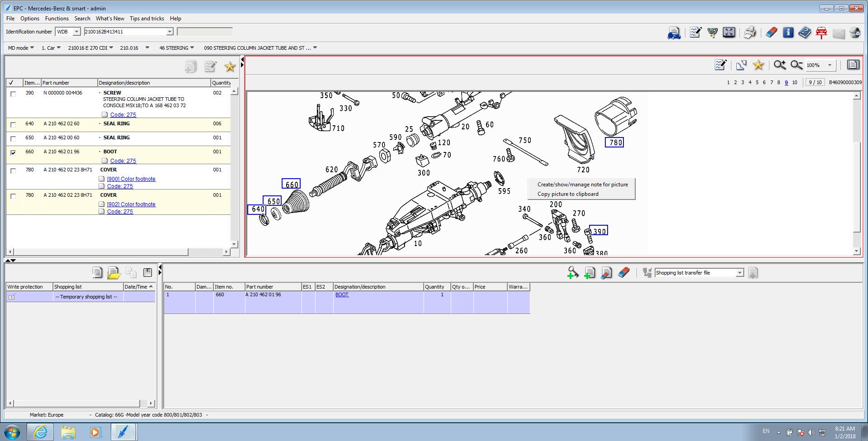Viewport: 868px width, 441px height.
Task: Select Create/show/manage note for picture
Action: point(583,185)
